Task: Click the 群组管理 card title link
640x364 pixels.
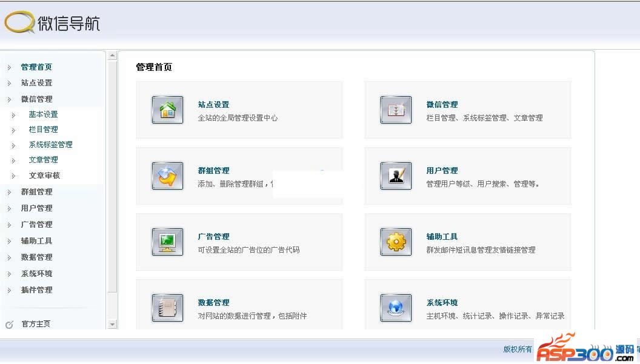Action: point(213,171)
